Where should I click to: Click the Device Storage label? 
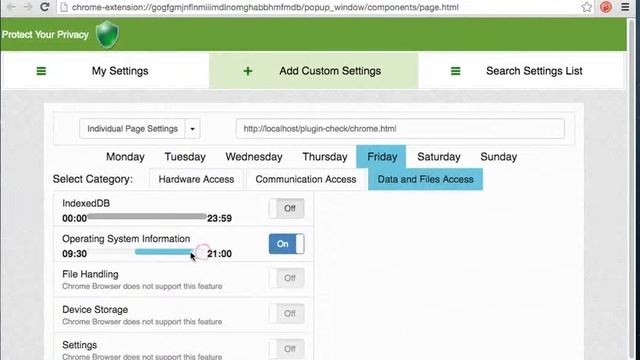click(95, 310)
